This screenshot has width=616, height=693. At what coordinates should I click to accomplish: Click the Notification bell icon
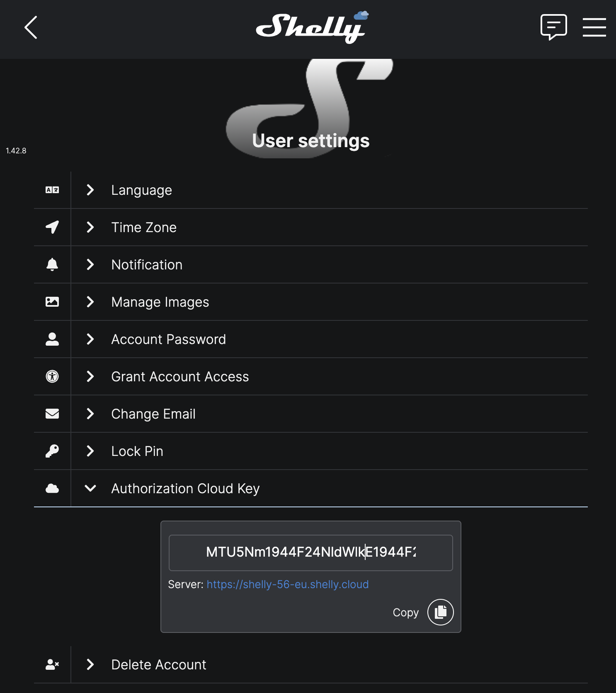52,264
